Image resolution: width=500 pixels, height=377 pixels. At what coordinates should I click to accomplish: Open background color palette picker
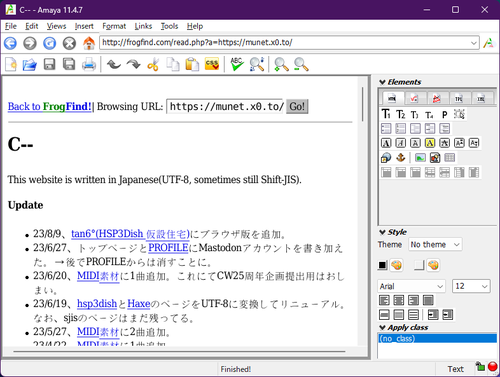433,265
